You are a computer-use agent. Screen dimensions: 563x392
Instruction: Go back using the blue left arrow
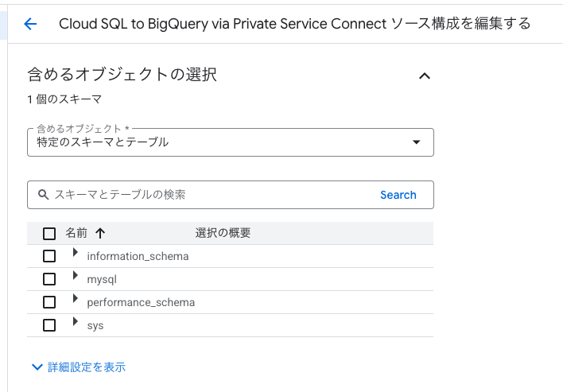tap(30, 24)
